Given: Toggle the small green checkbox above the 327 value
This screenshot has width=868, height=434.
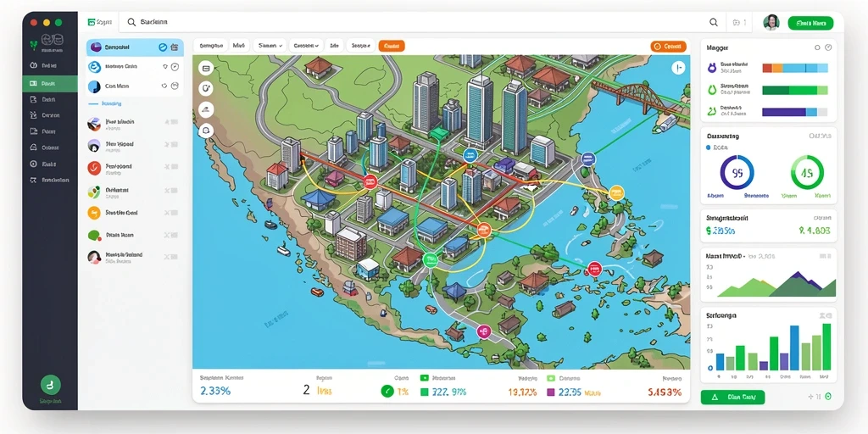Looking at the screenshot, I should 425,377.
